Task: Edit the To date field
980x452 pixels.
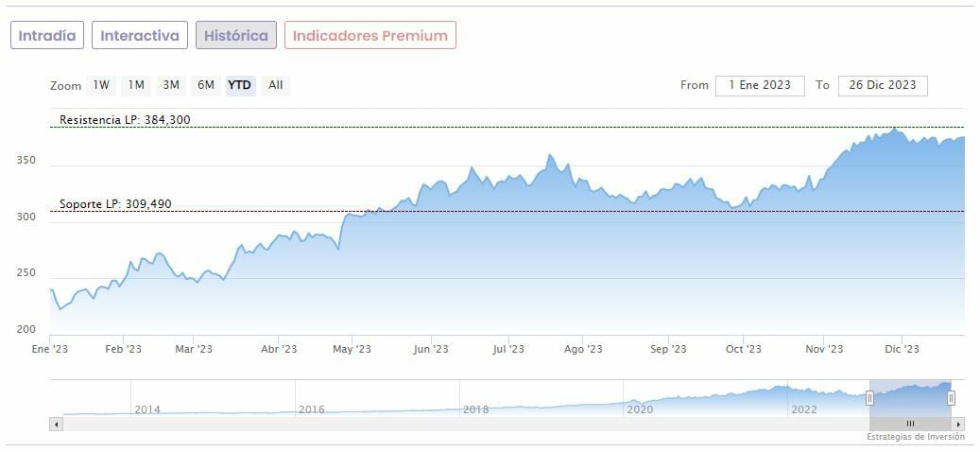Action: tap(883, 85)
